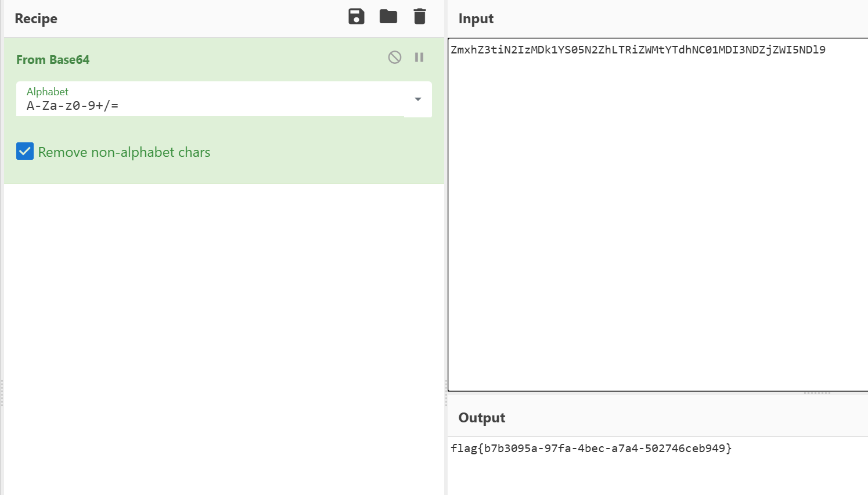This screenshot has width=868, height=495.
Task: Expand the Alphabet dropdown arrow
Action: coord(418,99)
